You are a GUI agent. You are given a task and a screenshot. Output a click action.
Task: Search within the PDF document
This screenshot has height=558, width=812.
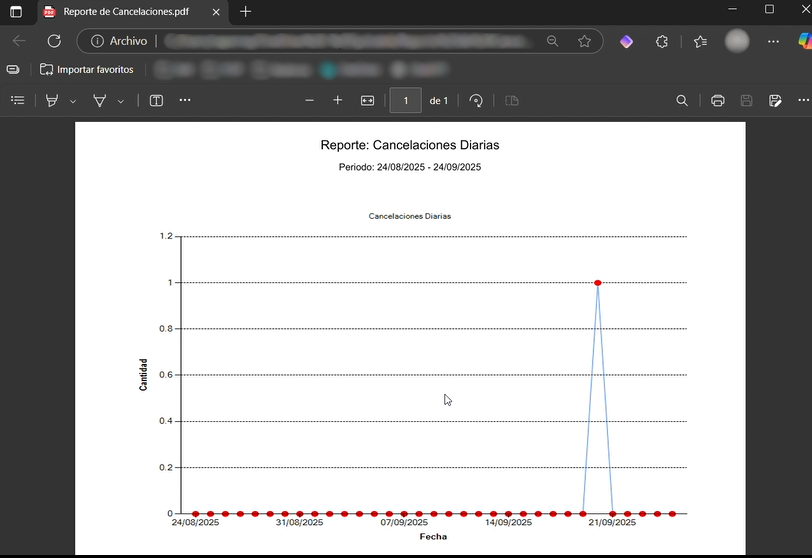tap(682, 101)
